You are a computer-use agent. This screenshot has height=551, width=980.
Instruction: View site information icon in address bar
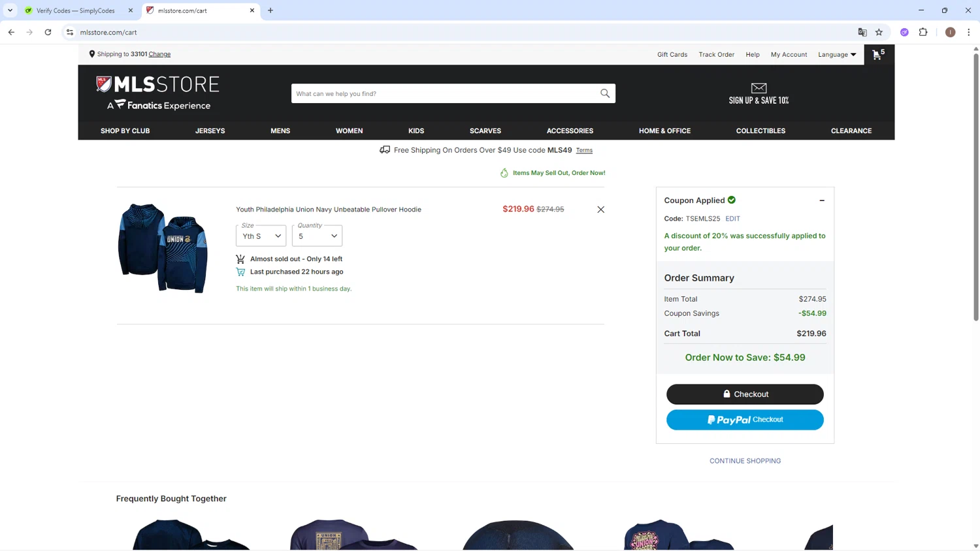tap(70, 32)
